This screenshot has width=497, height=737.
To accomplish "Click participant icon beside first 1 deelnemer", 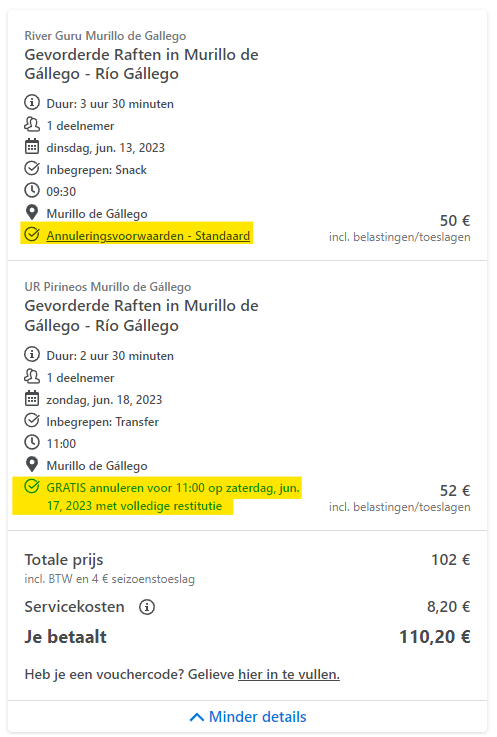I will (x=32, y=125).
